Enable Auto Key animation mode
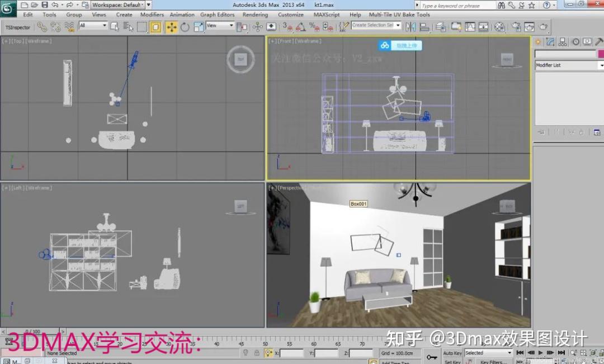 pyautogui.click(x=452, y=352)
